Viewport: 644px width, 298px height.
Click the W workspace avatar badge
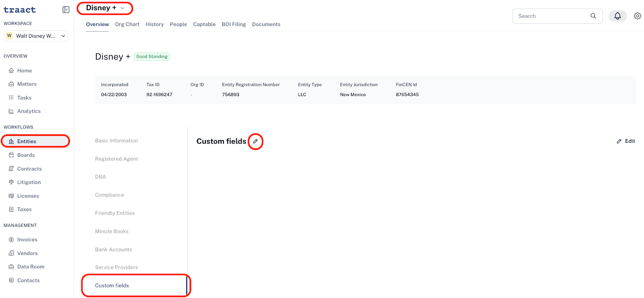point(9,36)
